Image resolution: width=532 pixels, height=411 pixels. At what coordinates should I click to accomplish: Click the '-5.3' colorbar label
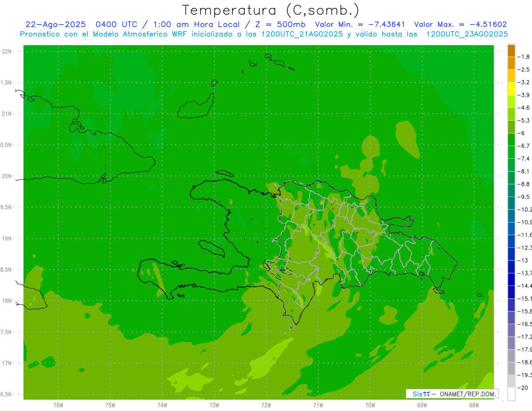coord(523,120)
